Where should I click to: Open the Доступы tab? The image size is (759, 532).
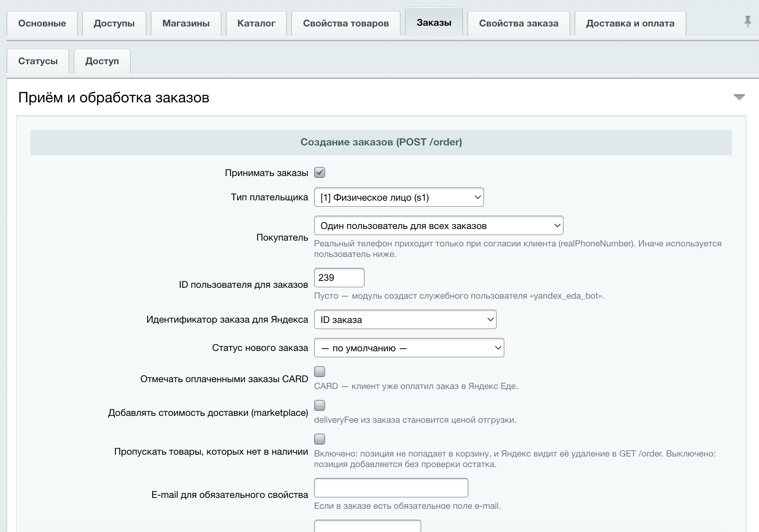click(114, 23)
